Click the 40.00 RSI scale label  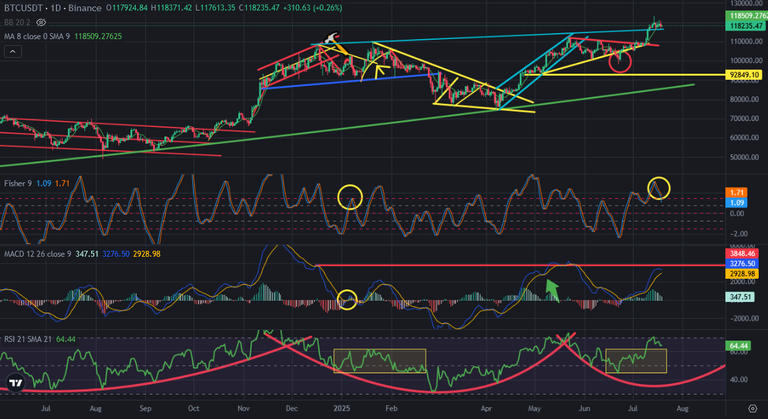(x=739, y=379)
